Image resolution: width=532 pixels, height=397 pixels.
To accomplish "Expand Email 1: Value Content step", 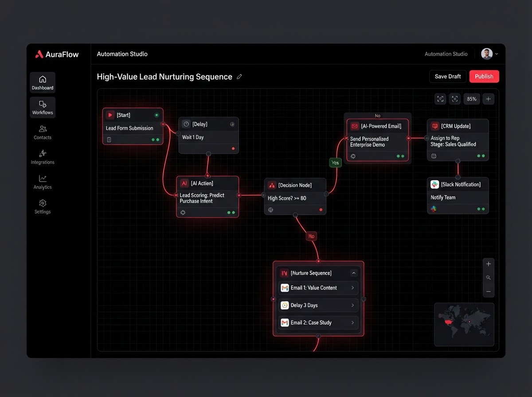I will tap(353, 288).
